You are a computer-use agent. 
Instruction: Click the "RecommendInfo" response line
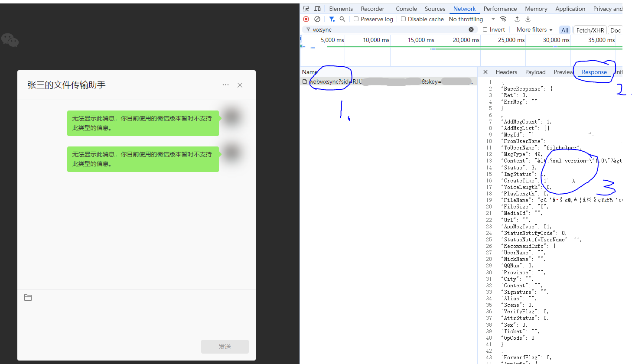coord(529,246)
